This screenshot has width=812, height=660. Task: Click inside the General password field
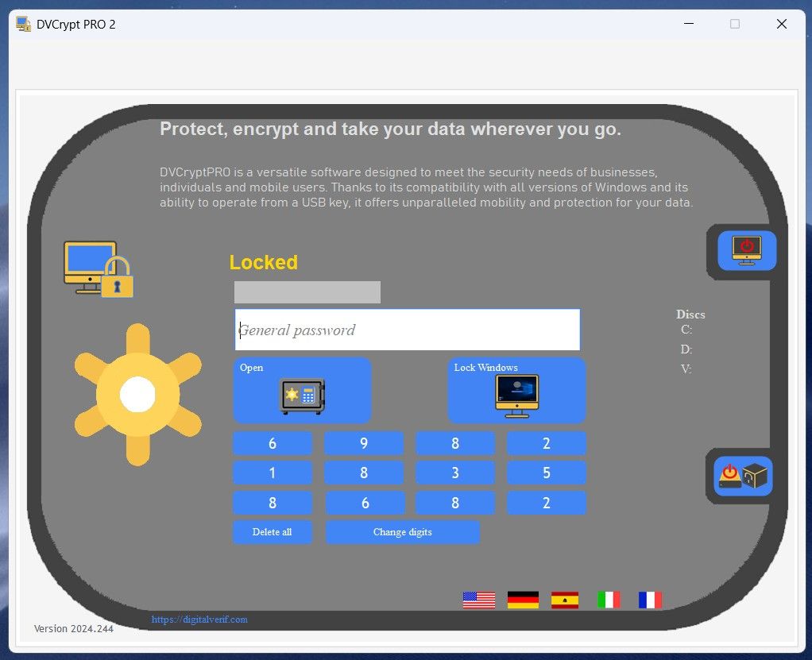point(407,329)
